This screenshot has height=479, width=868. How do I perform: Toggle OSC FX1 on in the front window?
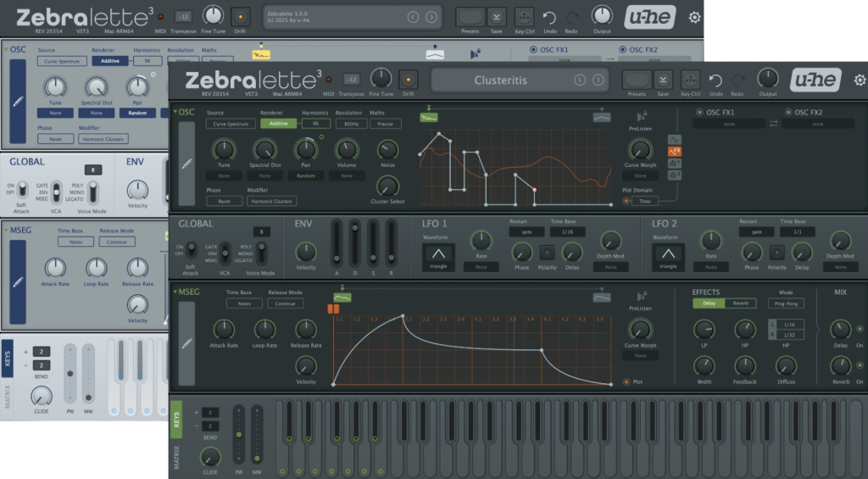click(x=699, y=113)
